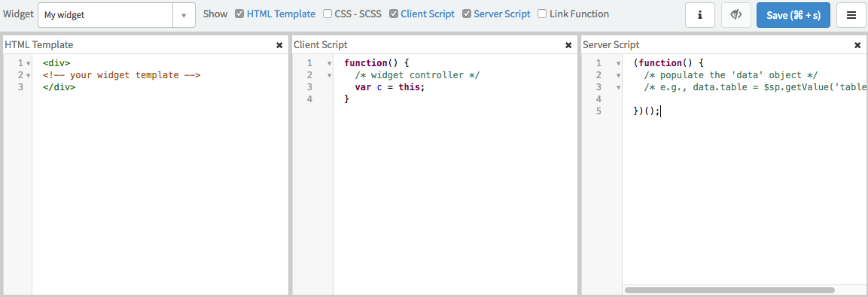The width and height of the screenshot is (868, 297).
Task: Collapse line 1 fold in HTML Template
Action: 29,64
